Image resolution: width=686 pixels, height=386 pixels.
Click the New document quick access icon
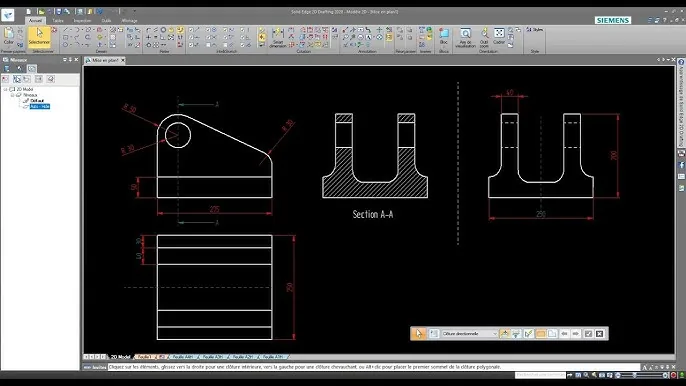tap(29, 12)
